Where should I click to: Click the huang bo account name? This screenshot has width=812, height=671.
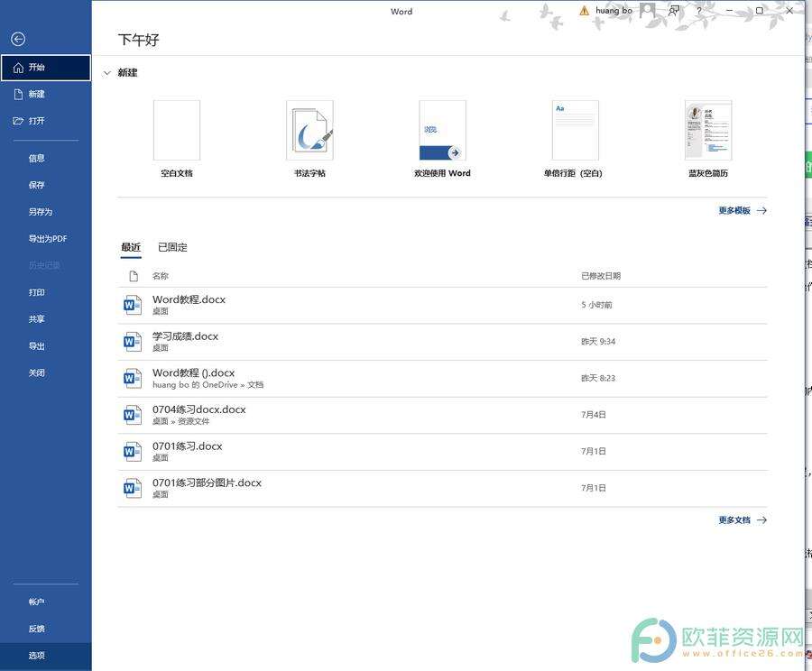click(614, 10)
